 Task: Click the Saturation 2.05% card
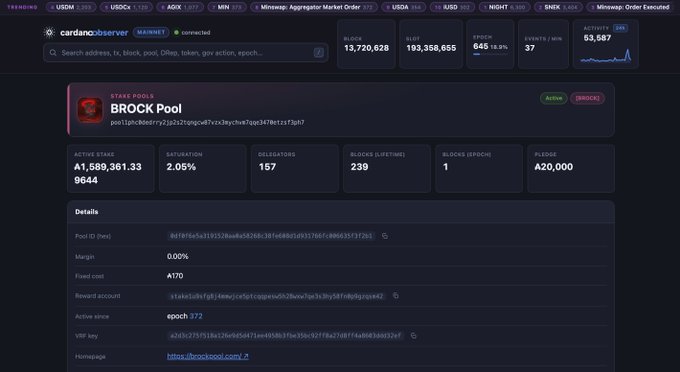click(x=203, y=169)
